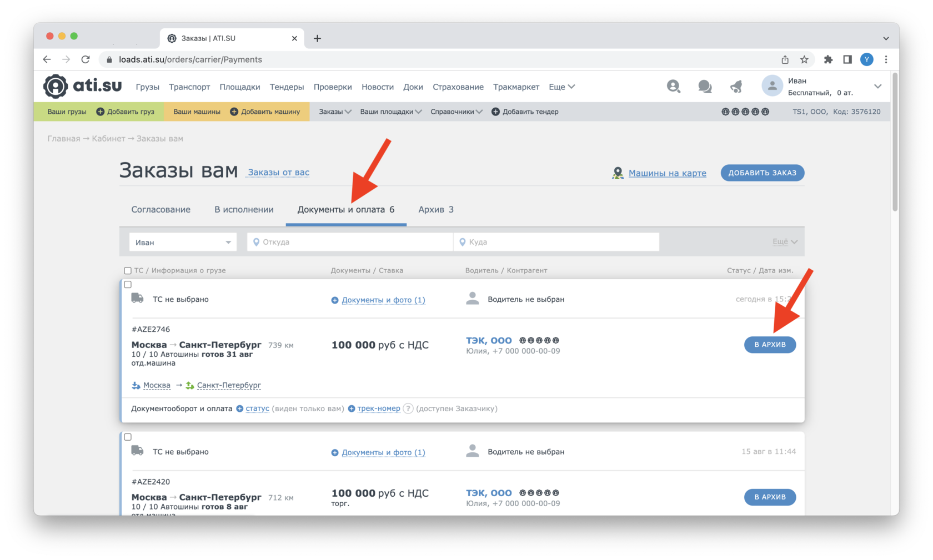Archive order #AZE2746 with В АРХИВ button
The image size is (933, 560).
(x=770, y=345)
